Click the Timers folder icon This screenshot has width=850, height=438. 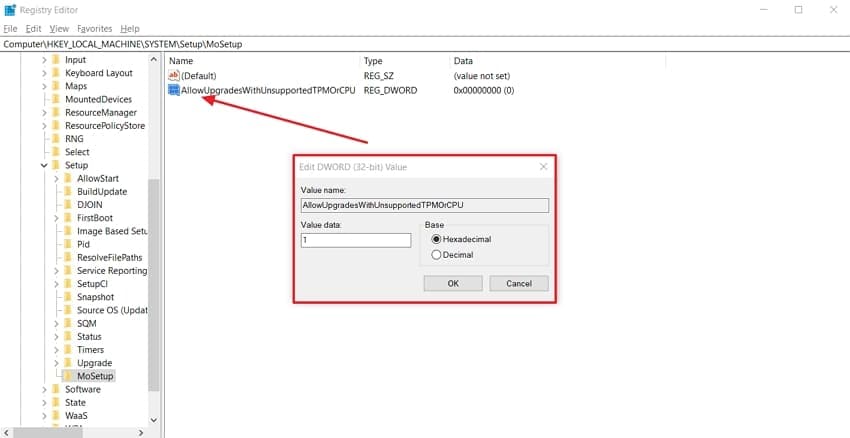click(x=67, y=350)
